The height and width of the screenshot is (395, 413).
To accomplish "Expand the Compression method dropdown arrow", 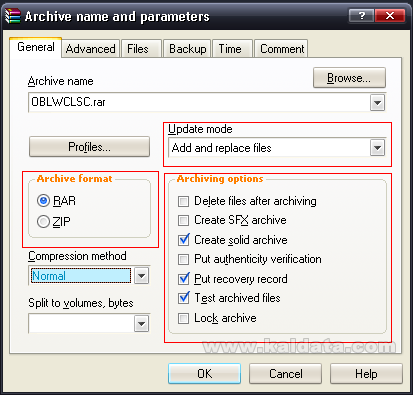I will pyautogui.click(x=141, y=276).
